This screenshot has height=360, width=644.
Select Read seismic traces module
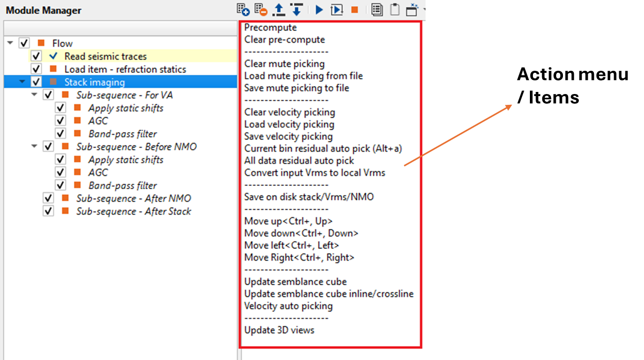tap(105, 56)
